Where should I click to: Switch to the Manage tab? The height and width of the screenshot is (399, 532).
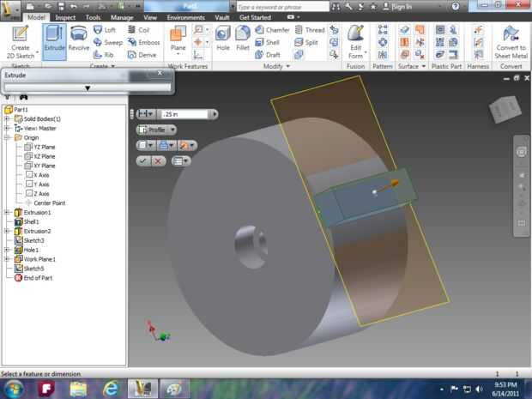[x=122, y=17]
